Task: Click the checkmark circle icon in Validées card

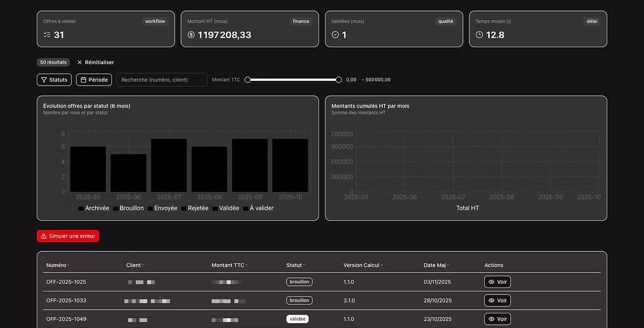Action: point(335,35)
